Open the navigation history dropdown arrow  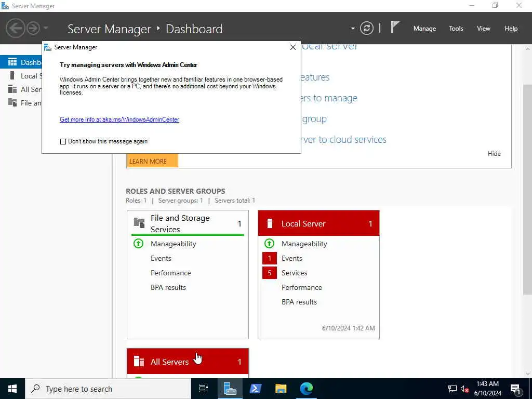pyautogui.click(x=46, y=28)
